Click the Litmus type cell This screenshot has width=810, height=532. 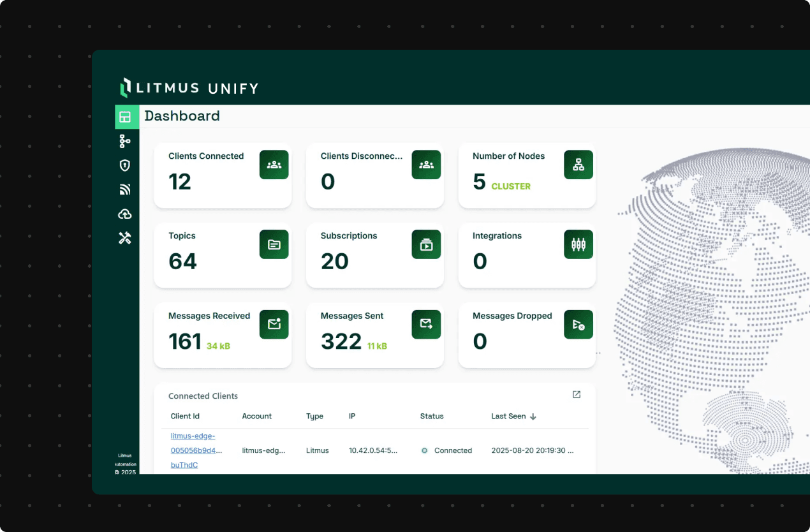pyautogui.click(x=318, y=450)
